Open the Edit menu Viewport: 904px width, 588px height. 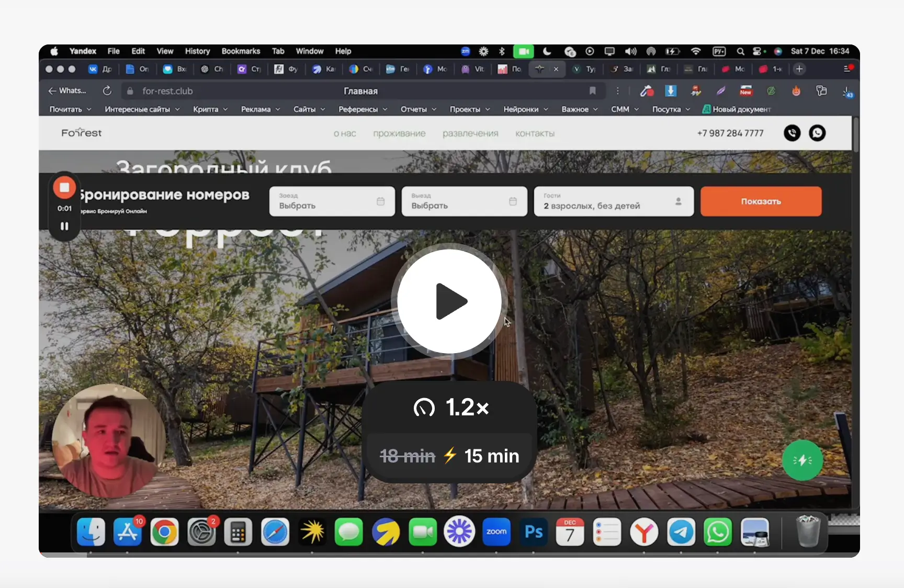[x=138, y=51]
